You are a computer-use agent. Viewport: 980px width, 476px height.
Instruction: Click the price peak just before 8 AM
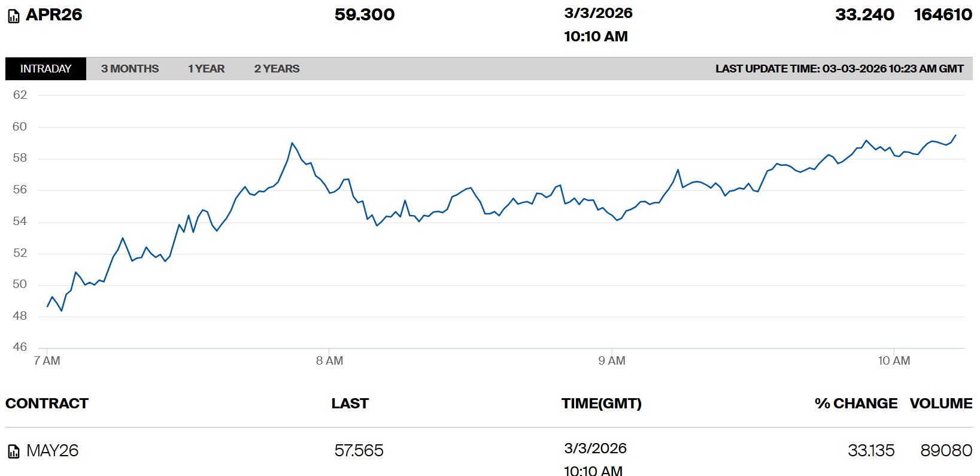tap(292, 143)
